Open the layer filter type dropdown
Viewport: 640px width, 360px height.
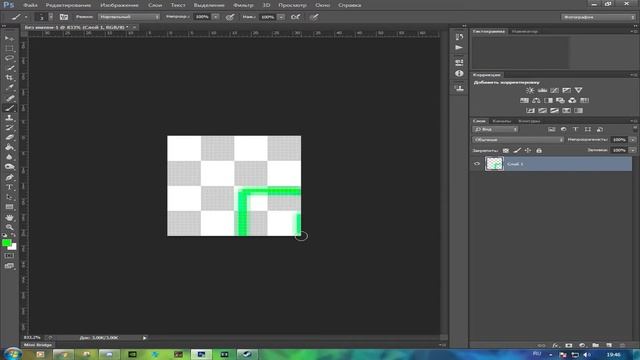(x=496, y=129)
